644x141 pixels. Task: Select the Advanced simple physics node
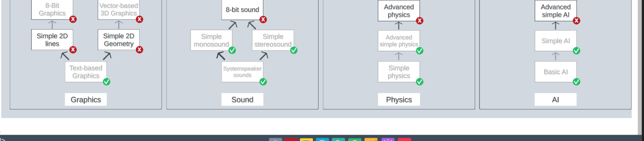click(398, 41)
